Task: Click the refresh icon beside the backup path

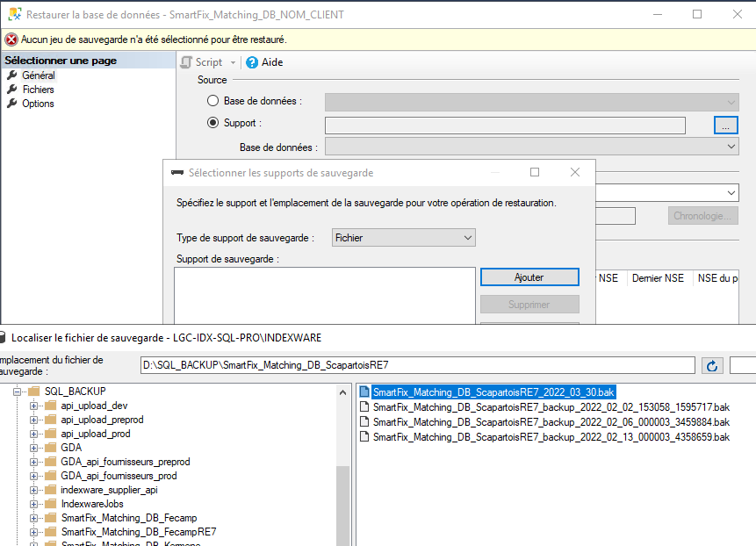Action: coord(712,365)
